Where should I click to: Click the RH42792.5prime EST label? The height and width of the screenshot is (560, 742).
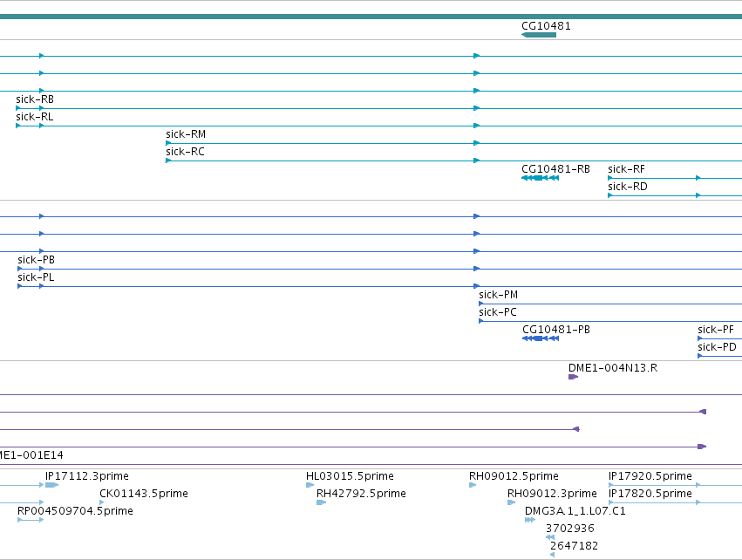point(361,494)
